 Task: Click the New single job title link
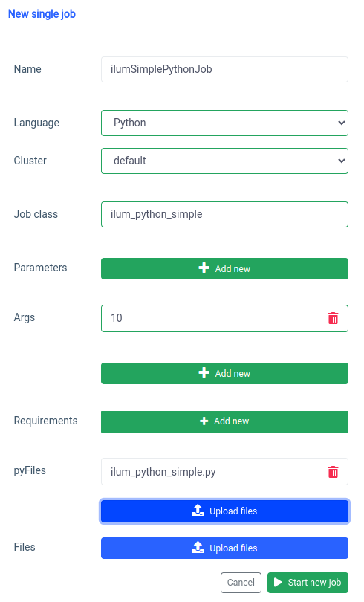coord(42,14)
